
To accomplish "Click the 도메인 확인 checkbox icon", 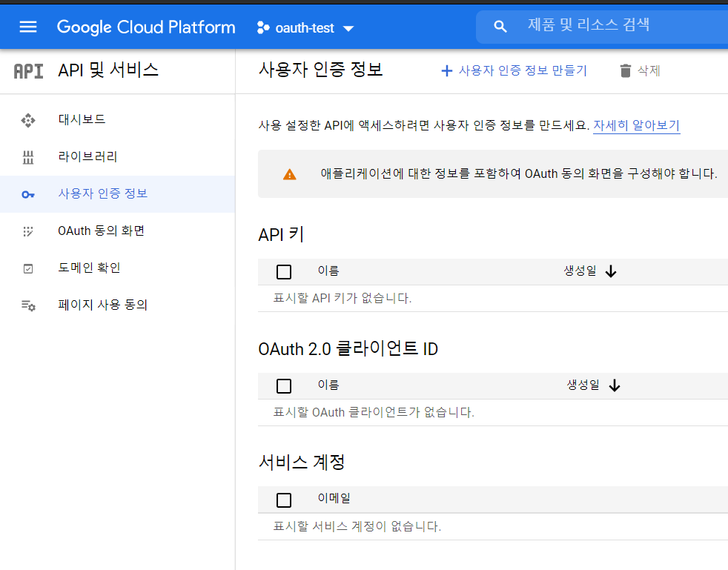I will pyautogui.click(x=28, y=269).
